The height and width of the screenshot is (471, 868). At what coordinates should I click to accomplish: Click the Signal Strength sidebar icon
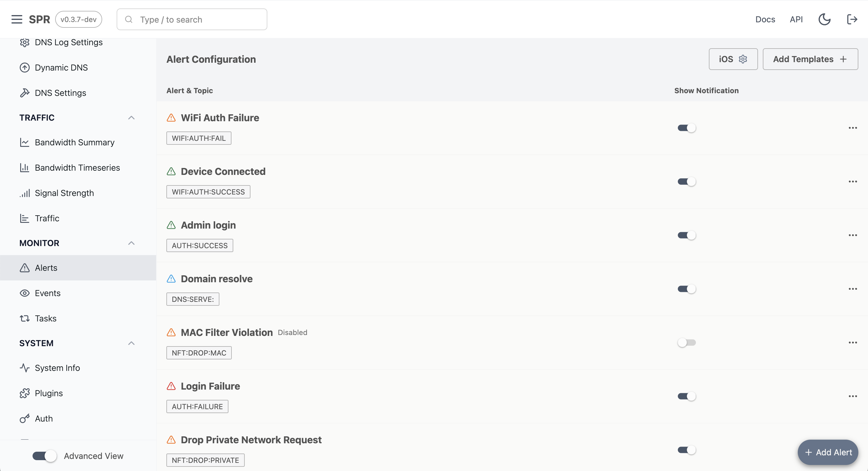coord(24,193)
